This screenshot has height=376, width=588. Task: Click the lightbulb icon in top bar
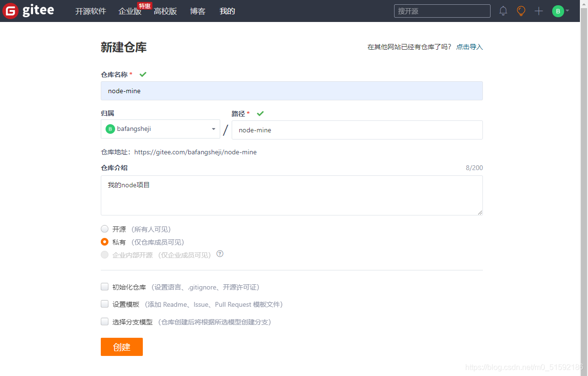(521, 11)
